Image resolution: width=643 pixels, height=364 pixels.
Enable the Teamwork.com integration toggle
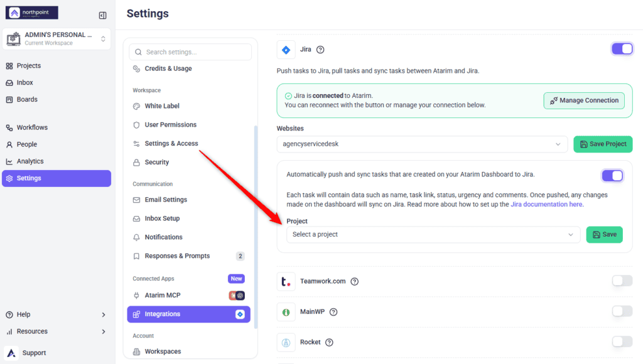click(x=622, y=281)
